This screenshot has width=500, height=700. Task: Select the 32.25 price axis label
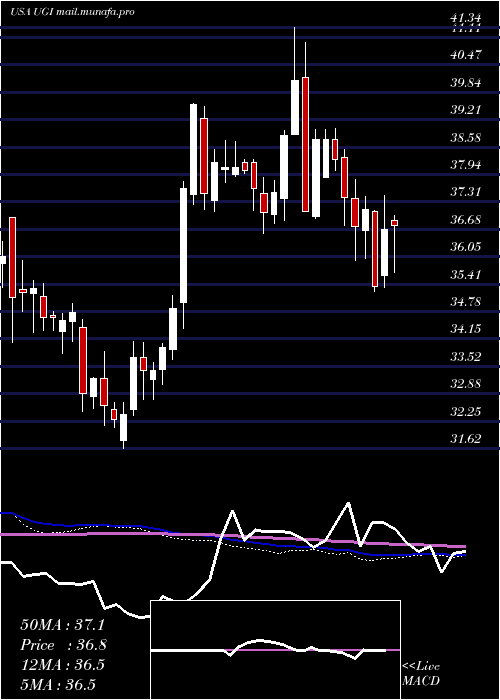tap(466, 412)
